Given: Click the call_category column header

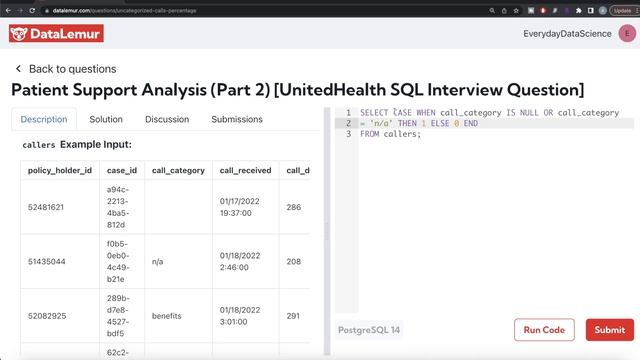Looking at the screenshot, I should (178, 171).
